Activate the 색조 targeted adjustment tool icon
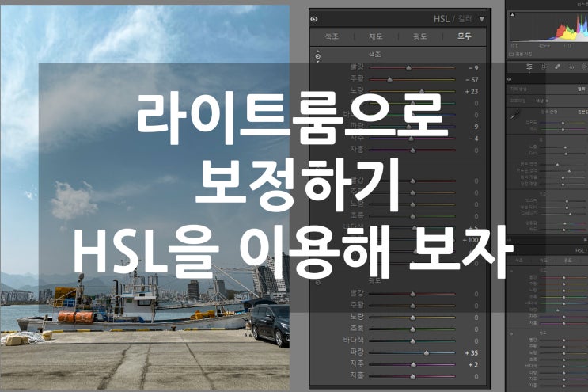 318,56
